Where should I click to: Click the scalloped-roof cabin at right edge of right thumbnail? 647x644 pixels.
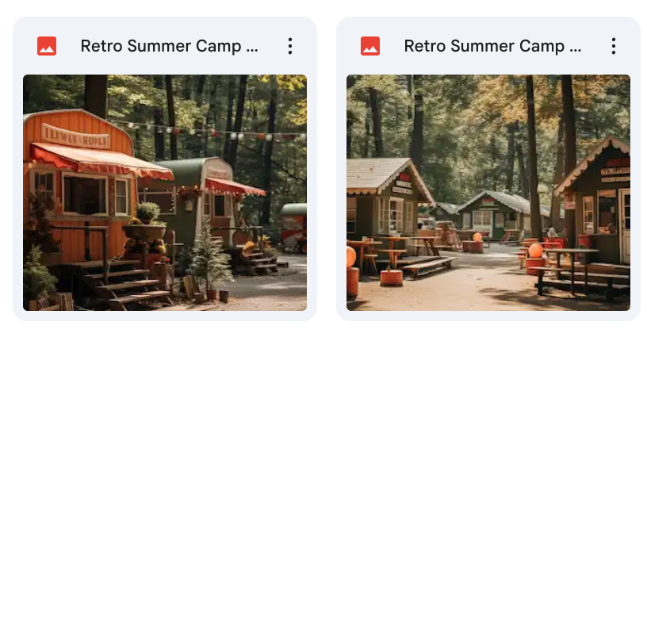pos(594,202)
